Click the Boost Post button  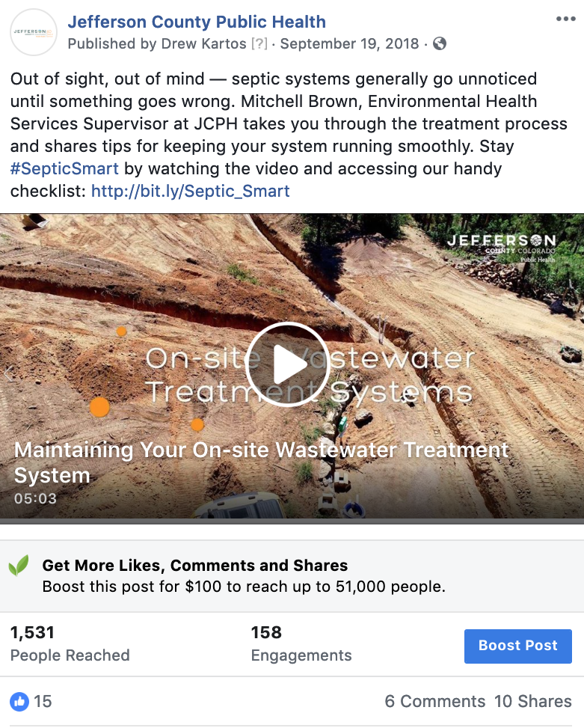pos(517,646)
